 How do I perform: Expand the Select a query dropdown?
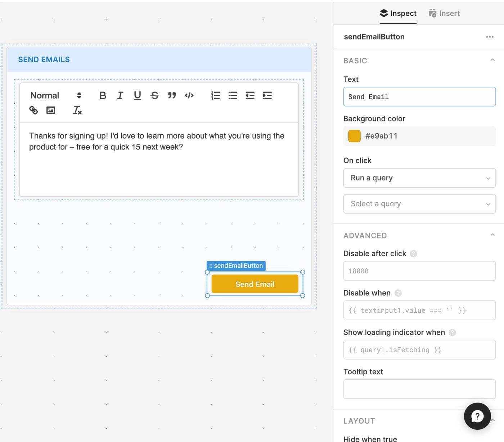pos(419,204)
